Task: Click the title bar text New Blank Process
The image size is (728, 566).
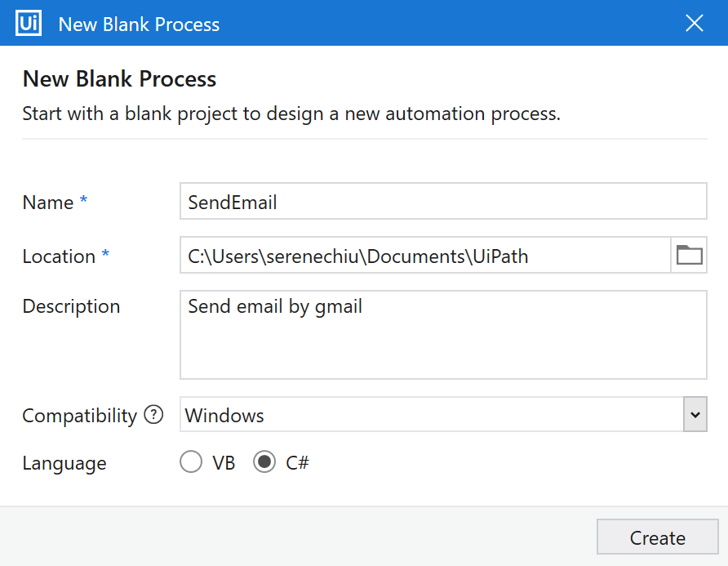Action: 139,24
